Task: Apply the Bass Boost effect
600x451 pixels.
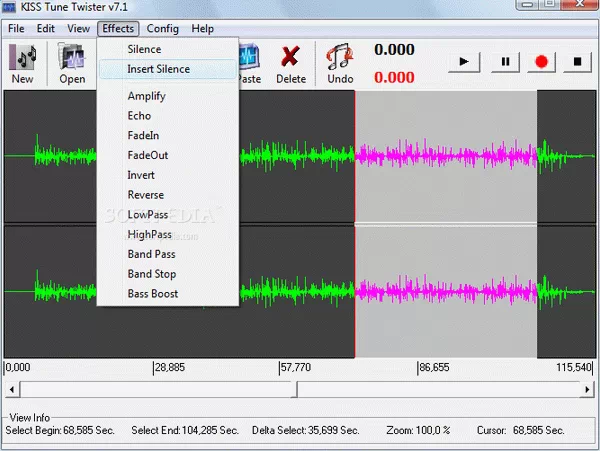Action: [x=168, y=294]
